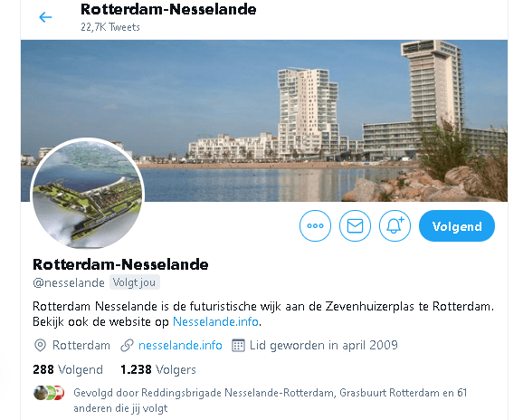Click the location pin icon beside Rotterdam
This screenshot has height=420, width=523.
[40, 345]
